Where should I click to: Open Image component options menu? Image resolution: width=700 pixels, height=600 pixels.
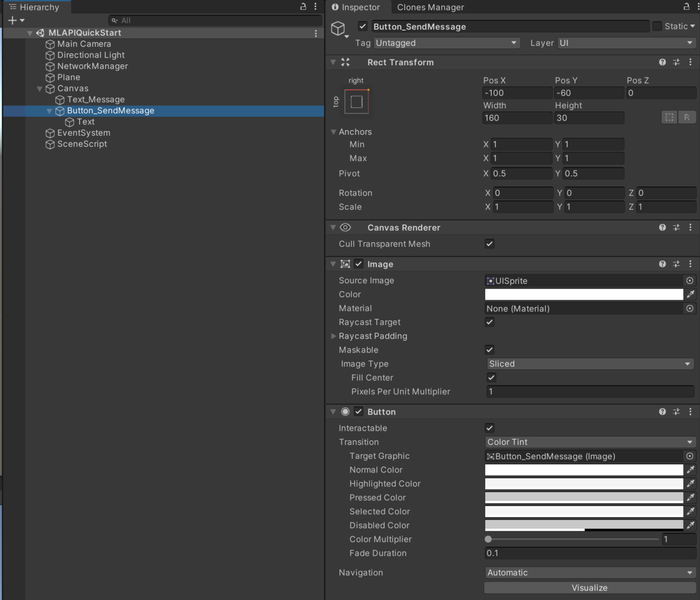pos(691,264)
